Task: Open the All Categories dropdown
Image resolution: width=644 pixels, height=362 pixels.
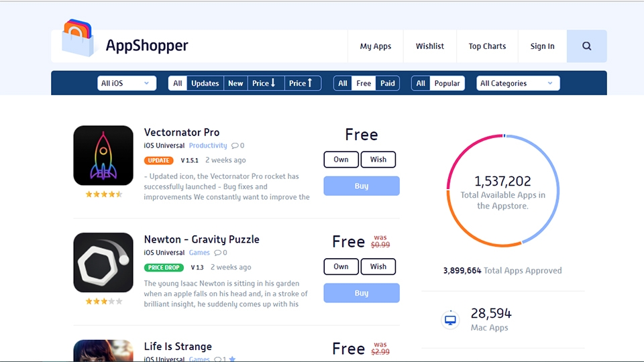Action: pos(518,83)
